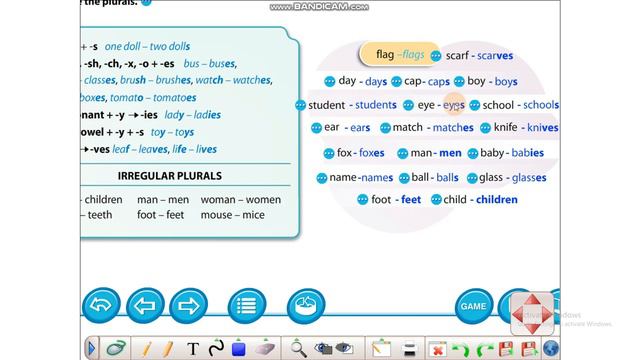Click blue dot beside child
The width and height of the screenshot is (640, 360).
coord(436,200)
